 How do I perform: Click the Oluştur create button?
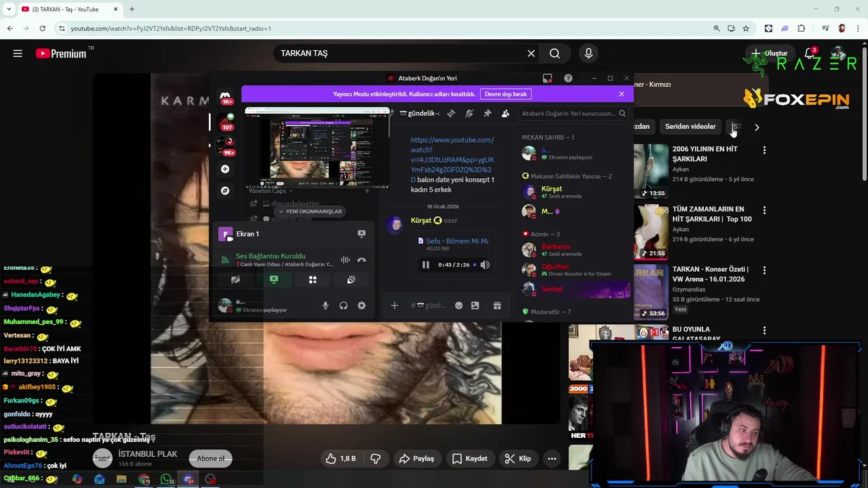[769, 54]
